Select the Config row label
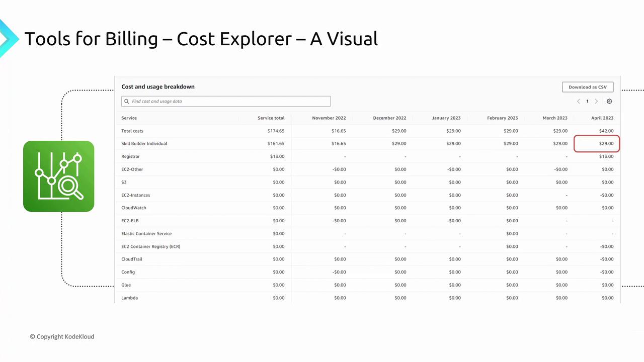Screen dimensions: 644x362 [128, 272]
